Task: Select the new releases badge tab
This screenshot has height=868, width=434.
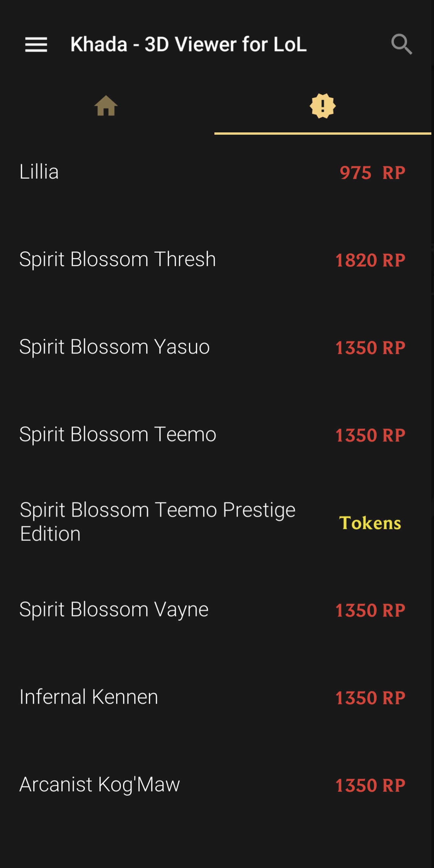Action: (x=323, y=106)
